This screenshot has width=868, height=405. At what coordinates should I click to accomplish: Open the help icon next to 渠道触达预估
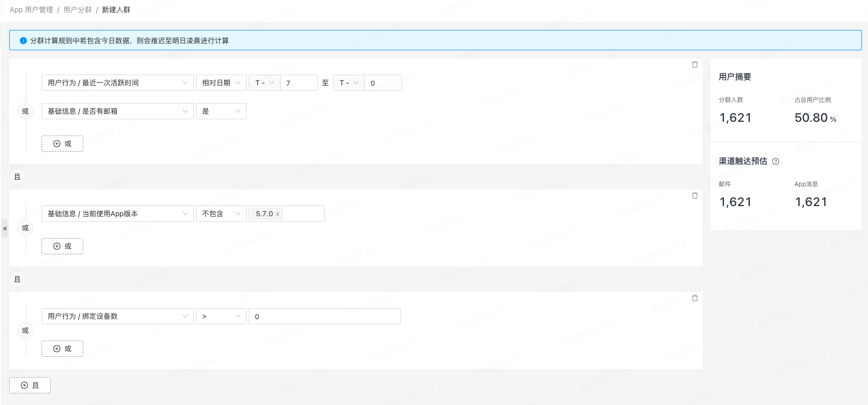tap(775, 161)
